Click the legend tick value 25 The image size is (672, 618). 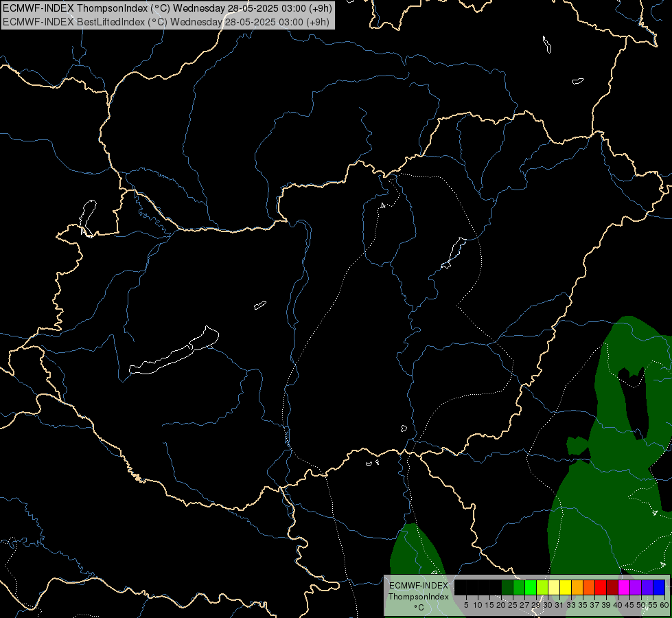tap(513, 605)
